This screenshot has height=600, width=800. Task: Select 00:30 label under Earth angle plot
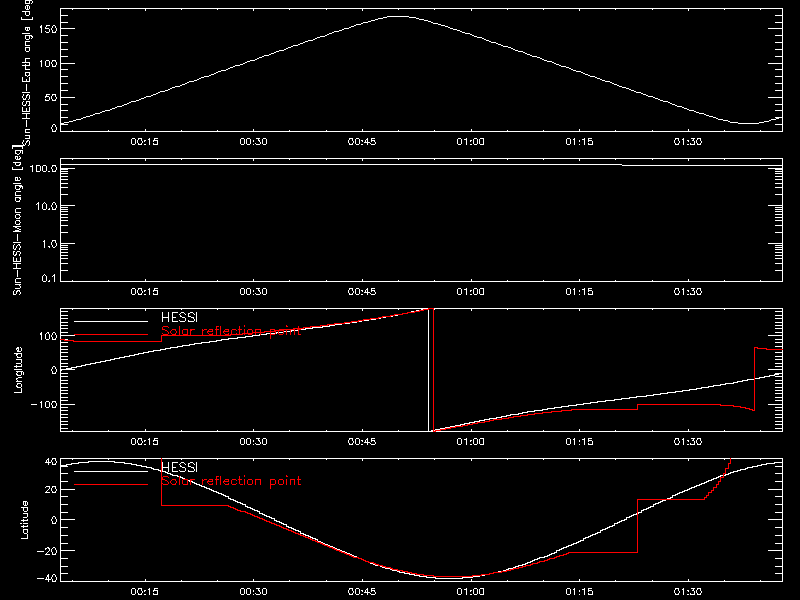(x=254, y=141)
